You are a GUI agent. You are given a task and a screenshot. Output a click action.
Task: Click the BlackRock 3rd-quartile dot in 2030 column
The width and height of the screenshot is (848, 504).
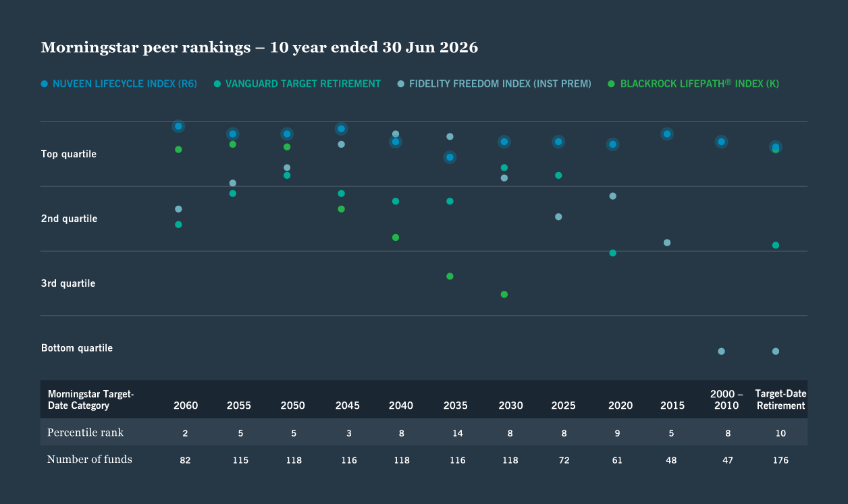[x=504, y=294]
